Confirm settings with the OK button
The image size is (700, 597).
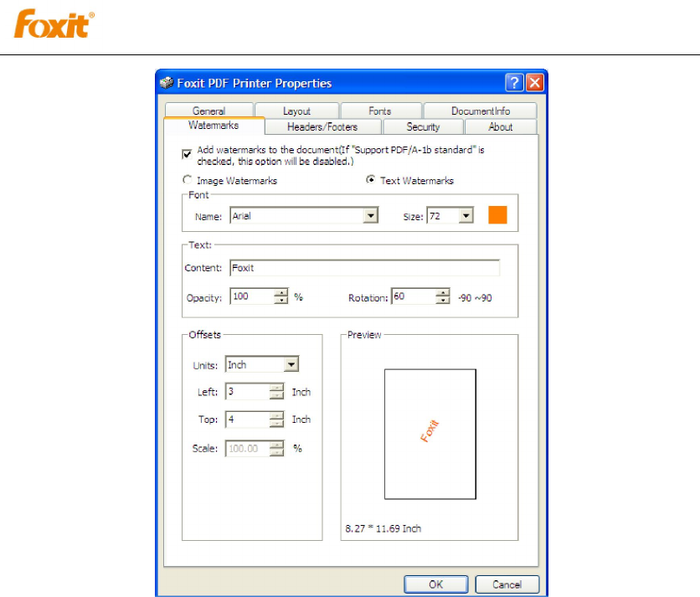pyautogui.click(x=436, y=584)
